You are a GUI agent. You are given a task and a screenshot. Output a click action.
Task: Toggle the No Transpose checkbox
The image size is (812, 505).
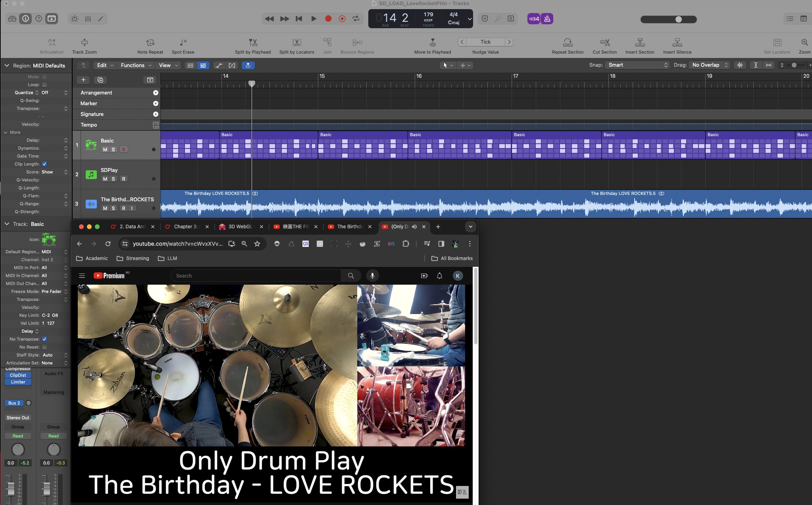tap(44, 339)
